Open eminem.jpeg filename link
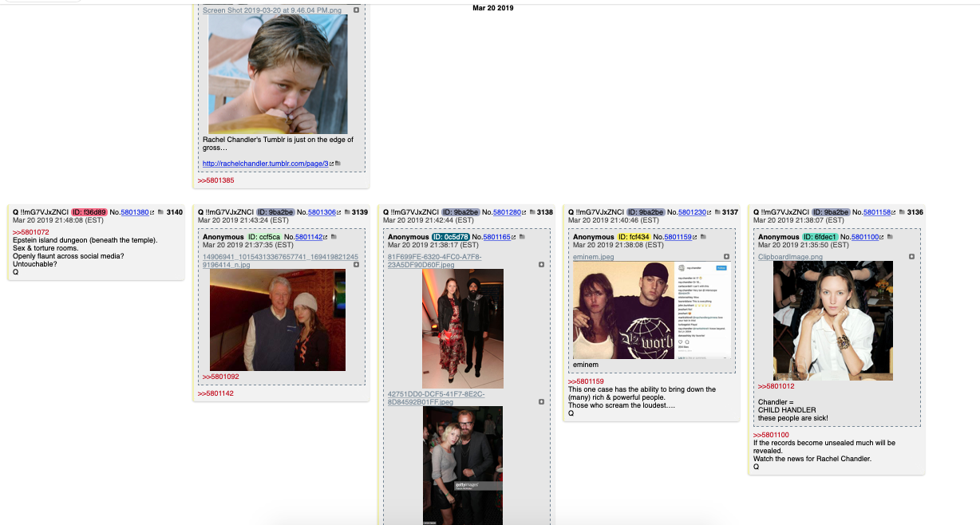The width and height of the screenshot is (980, 525). pyautogui.click(x=594, y=257)
